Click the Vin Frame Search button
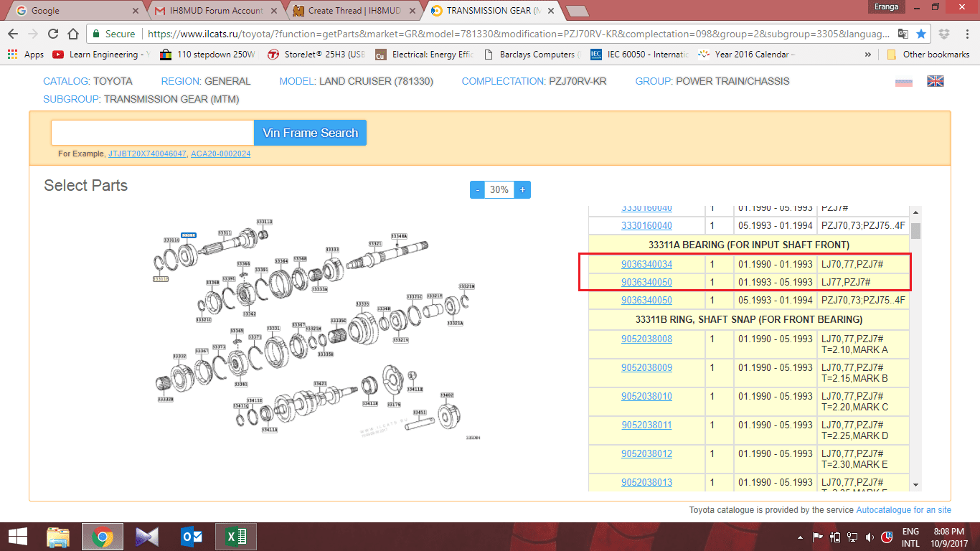Screen dimensions: 980x551 310,133
